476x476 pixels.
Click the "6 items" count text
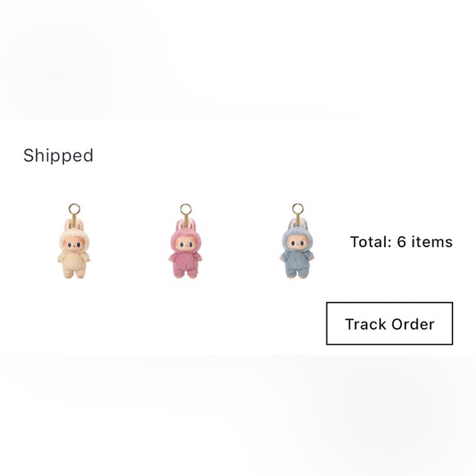[424, 242]
